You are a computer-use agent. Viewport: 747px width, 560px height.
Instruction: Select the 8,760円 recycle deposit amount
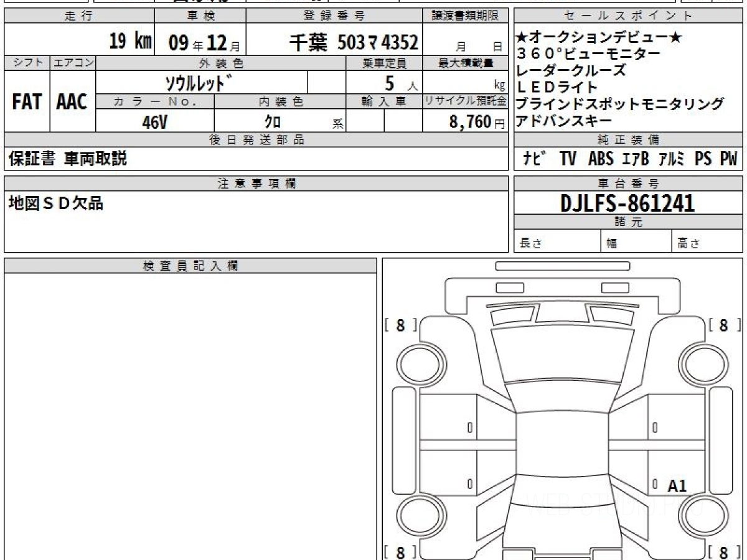(477, 122)
